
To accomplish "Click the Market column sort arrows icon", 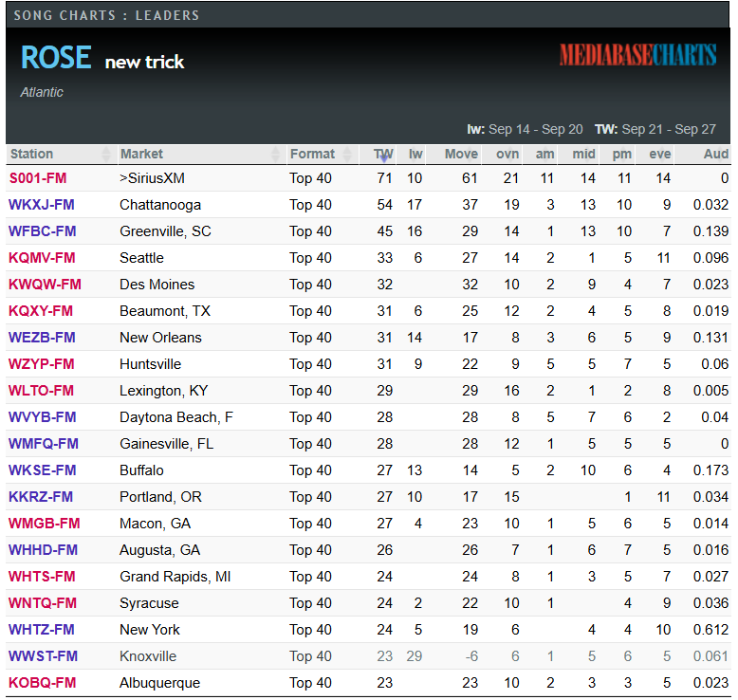I will click(x=276, y=154).
